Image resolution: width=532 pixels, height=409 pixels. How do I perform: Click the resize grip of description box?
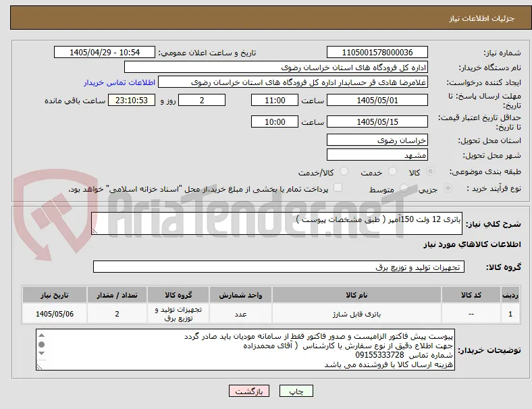tap(95, 231)
